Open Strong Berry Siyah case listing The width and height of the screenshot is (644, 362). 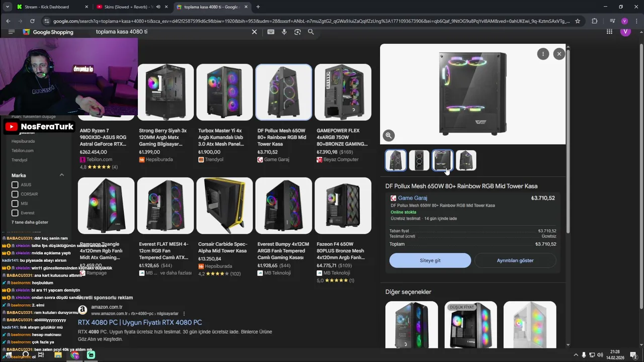(x=166, y=113)
